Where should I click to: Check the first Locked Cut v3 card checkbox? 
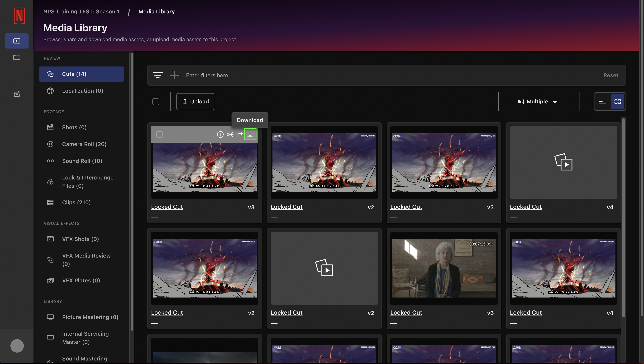pyautogui.click(x=159, y=134)
